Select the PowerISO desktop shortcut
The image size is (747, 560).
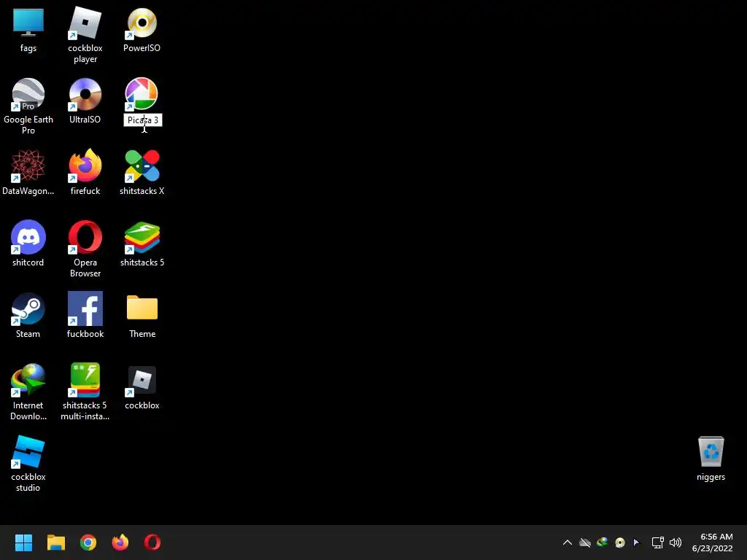pos(142,23)
